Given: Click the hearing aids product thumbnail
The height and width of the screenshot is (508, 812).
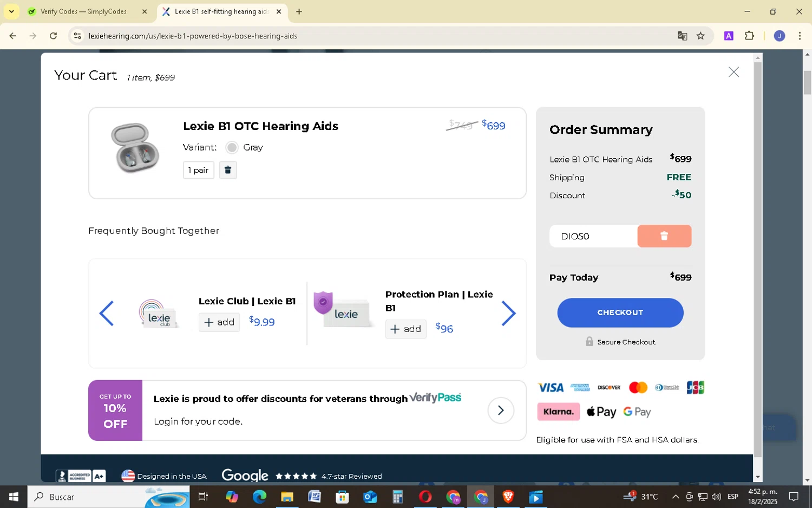Looking at the screenshot, I should click(x=135, y=148).
